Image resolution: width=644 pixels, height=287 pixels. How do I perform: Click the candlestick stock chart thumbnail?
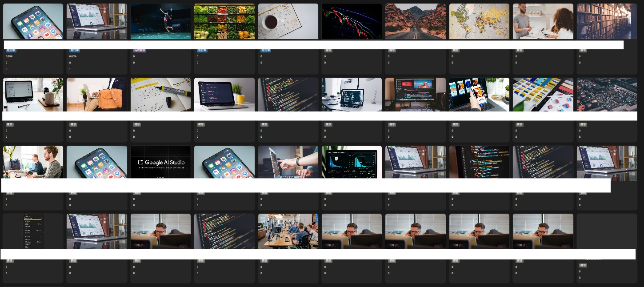point(352,22)
